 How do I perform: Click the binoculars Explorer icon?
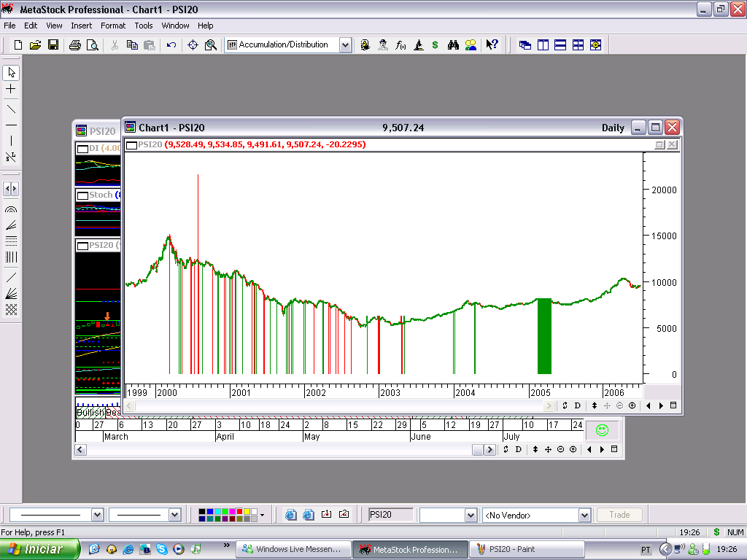click(x=453, y=45)
